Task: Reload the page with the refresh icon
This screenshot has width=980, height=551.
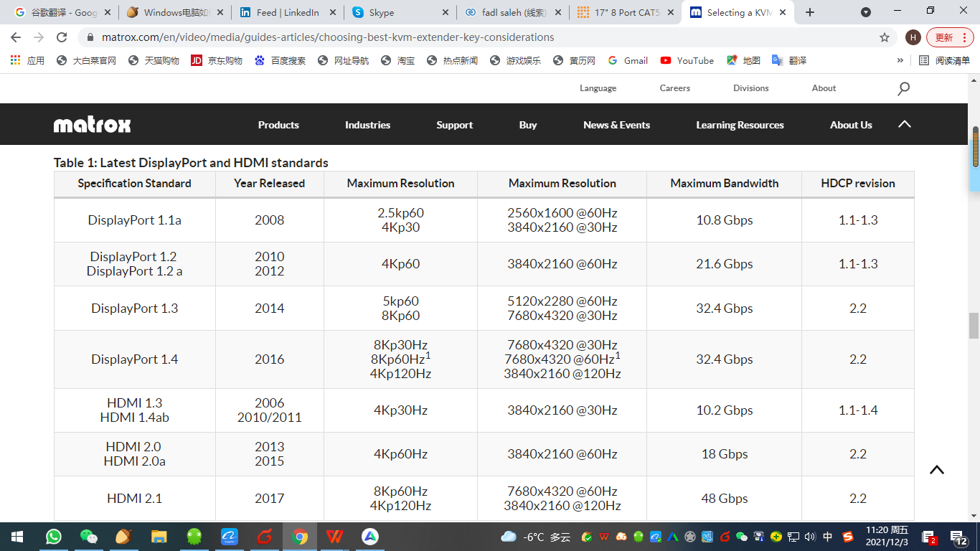Action: (x=62, y=37)
